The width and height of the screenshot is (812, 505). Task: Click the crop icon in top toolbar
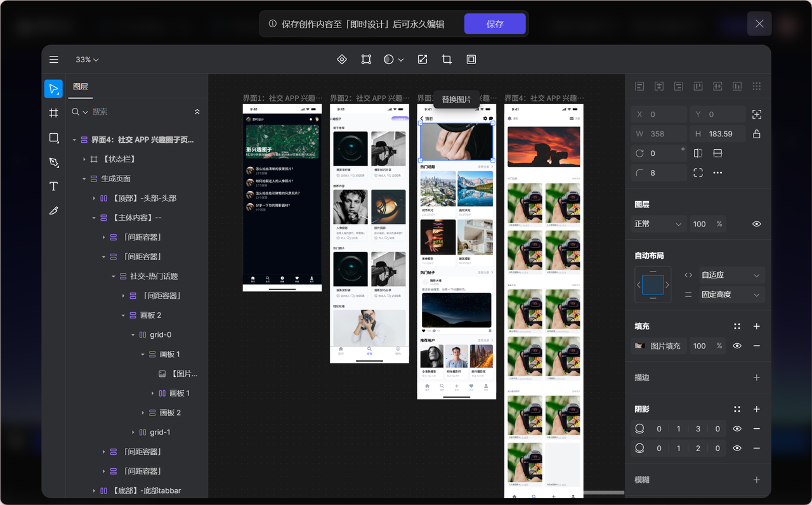coord(447,60)
